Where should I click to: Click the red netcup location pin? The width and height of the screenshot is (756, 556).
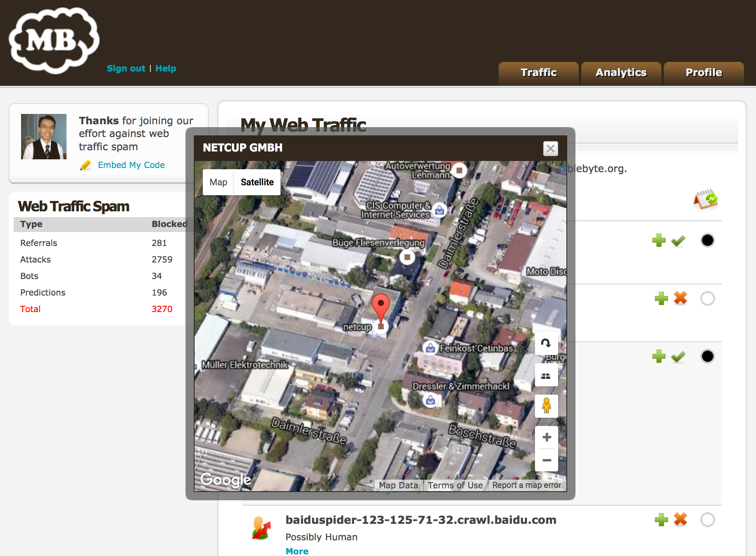381,308
